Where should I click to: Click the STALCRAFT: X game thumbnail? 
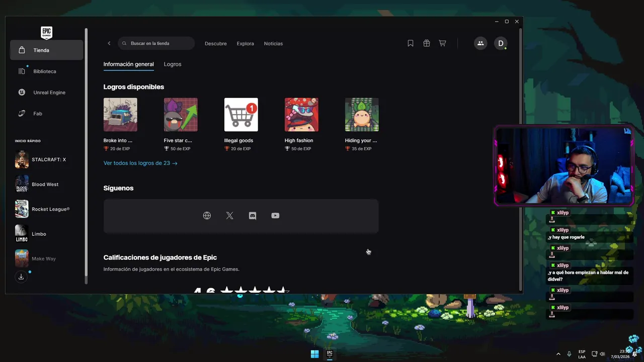pos(22,159)
